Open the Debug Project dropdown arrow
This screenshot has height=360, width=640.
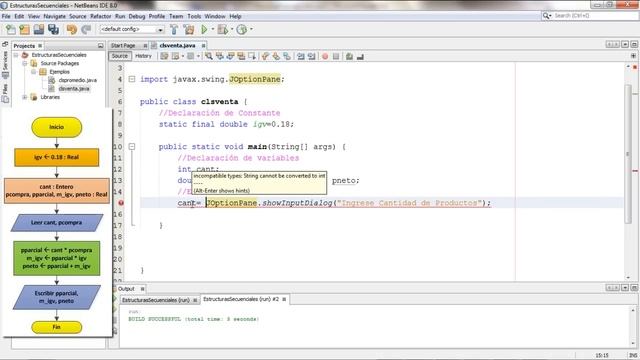click(x=232, y=29)
